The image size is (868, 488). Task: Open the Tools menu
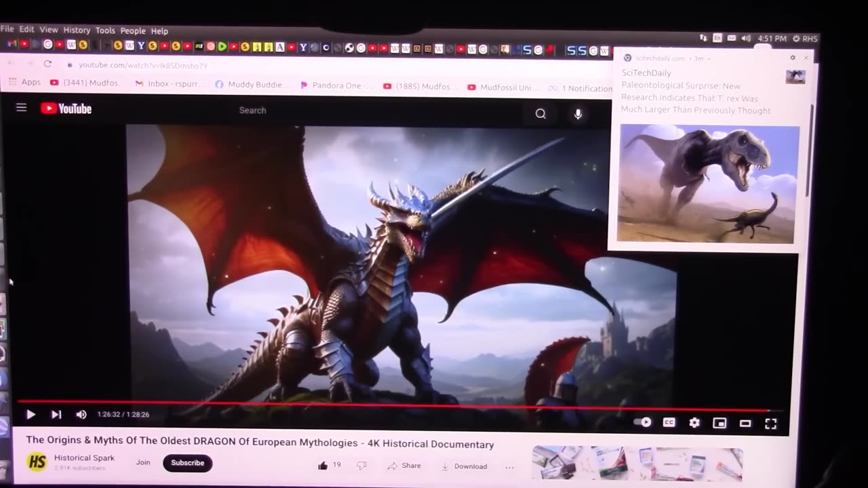[105, 30]
